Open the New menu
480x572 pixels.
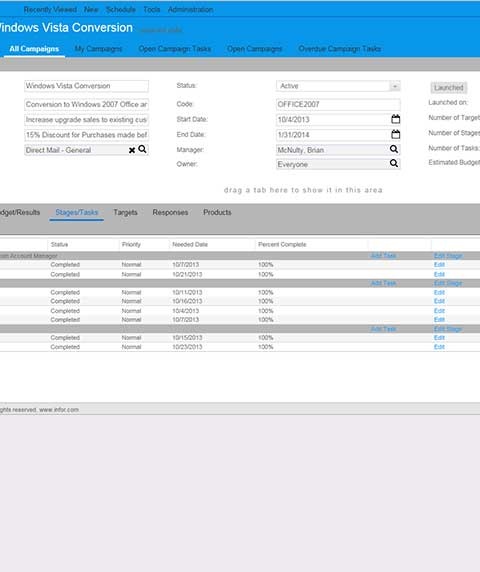pyautogui.click(x=91, y=9)
